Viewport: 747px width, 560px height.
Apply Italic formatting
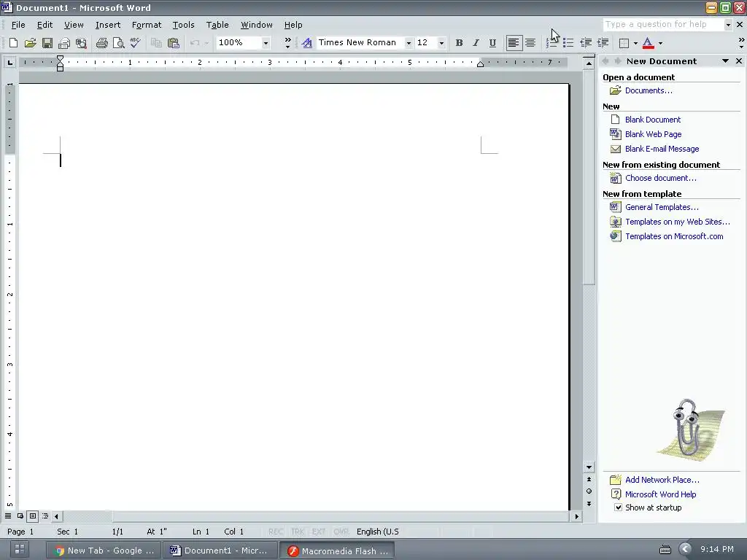point(476,43)
